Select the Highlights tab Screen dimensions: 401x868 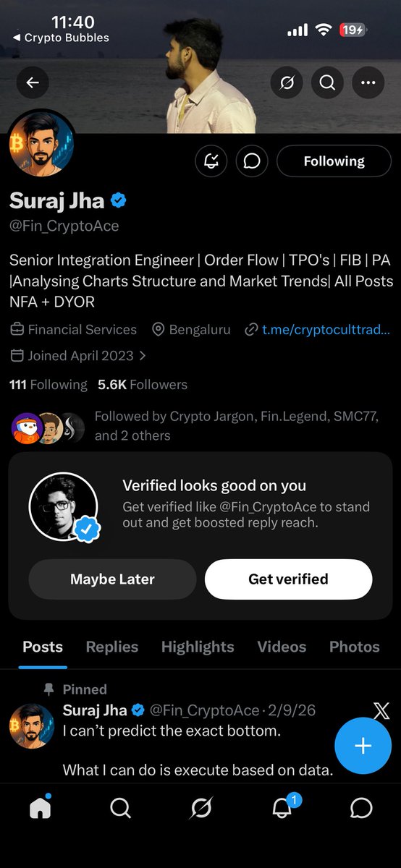click(x=198, y=647)
